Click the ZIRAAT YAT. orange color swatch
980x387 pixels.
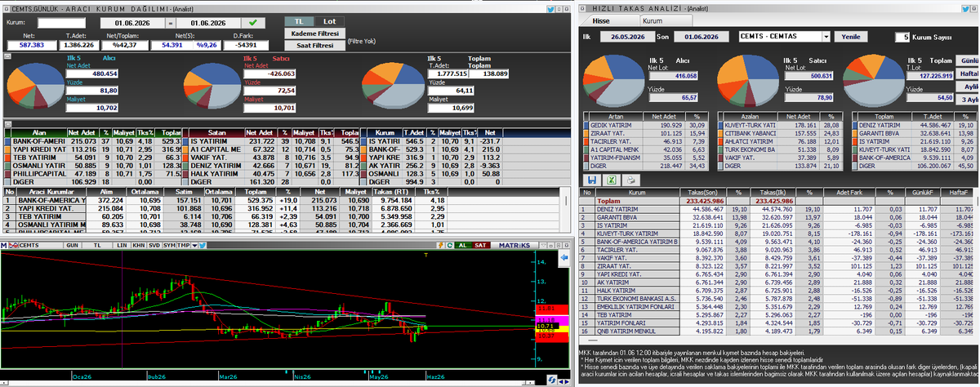(x=586, y=133)
